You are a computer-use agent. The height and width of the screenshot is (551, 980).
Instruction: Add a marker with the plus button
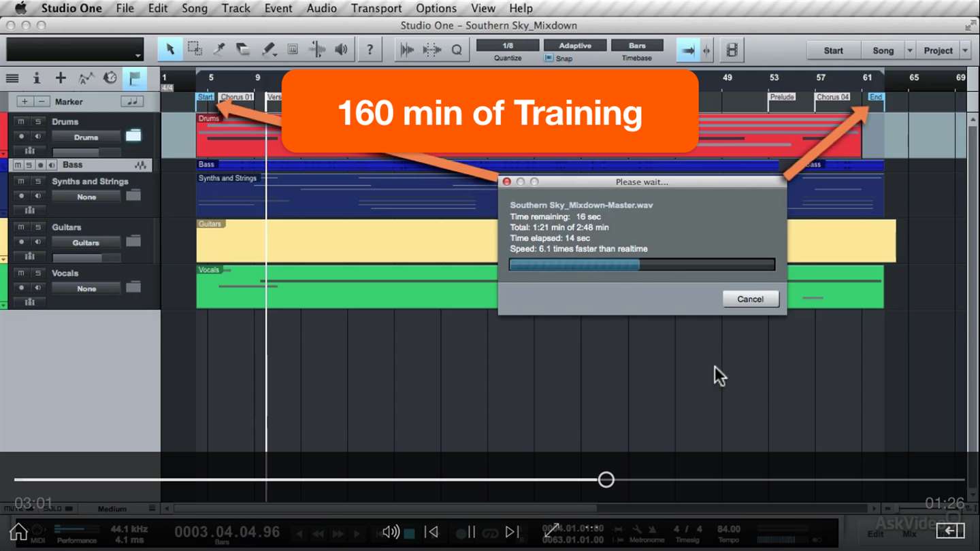click(25, 101)
